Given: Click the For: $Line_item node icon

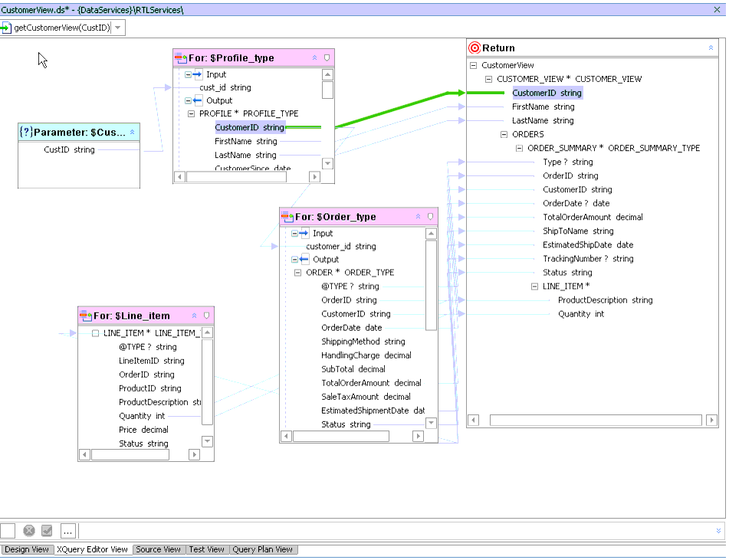Looking at the screenshot, I should click(x=86, y=316).
